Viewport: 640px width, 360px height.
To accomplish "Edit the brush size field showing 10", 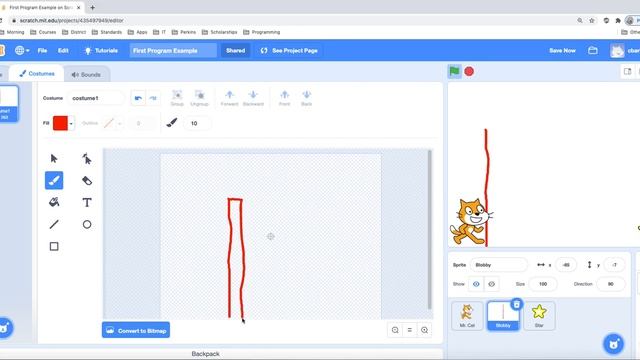I will coord(198,123).
